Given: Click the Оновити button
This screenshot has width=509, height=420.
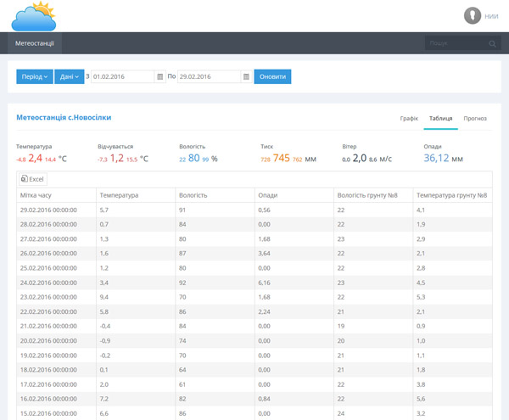Looking at the screenshot, I should click(x=272, y=76).
